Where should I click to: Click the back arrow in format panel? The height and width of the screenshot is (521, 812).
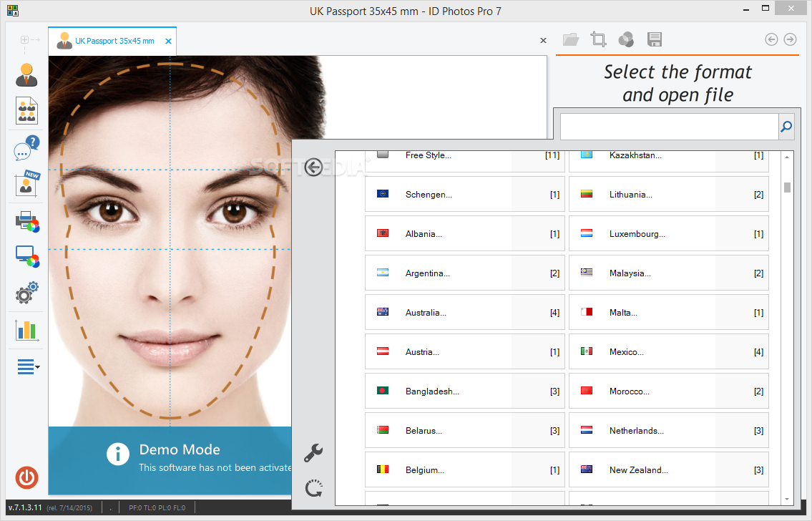pyautogui.click(x=314, y=167)
